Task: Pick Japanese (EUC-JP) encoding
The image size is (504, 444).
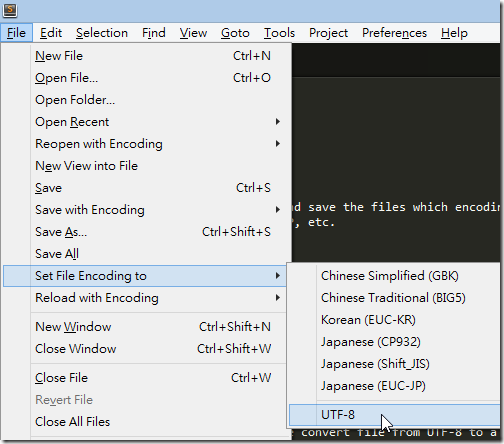Action: [x=395, y=386]
